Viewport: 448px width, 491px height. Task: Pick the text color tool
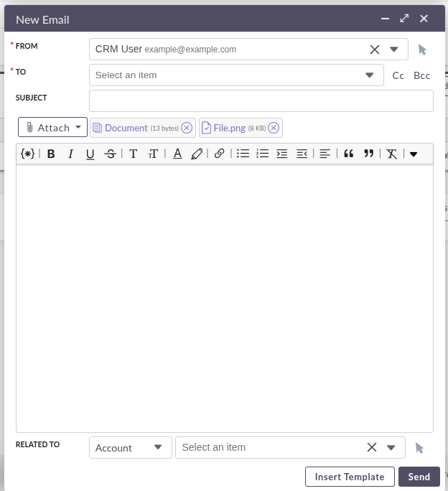(177, 154)
